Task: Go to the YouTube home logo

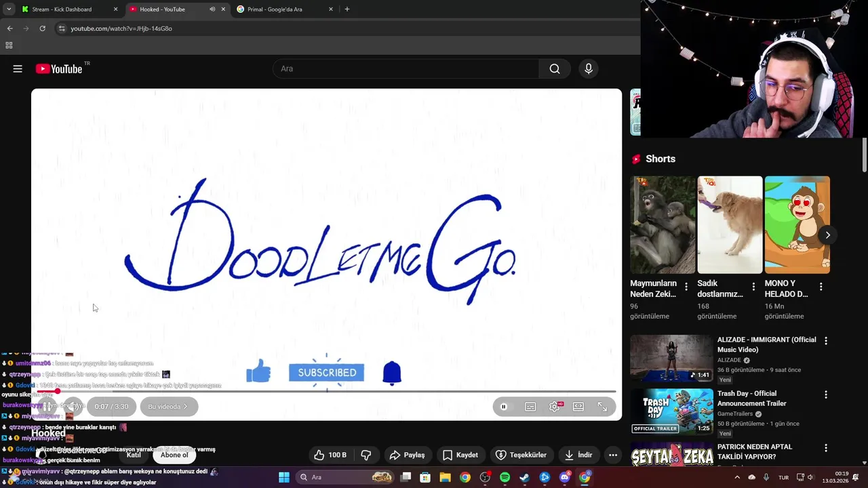Action: 58,68
